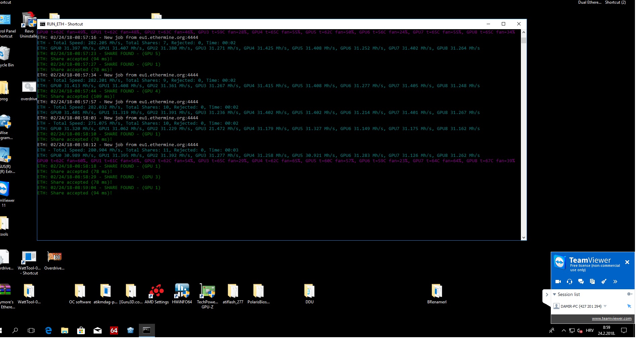The height and width of the screenshot is (362, 644).
Task: Click the TeamViewer file box icon
Action: (592, 282)
